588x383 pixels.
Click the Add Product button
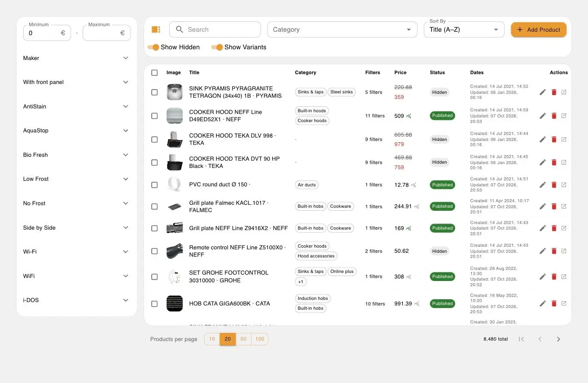point(539,30)
